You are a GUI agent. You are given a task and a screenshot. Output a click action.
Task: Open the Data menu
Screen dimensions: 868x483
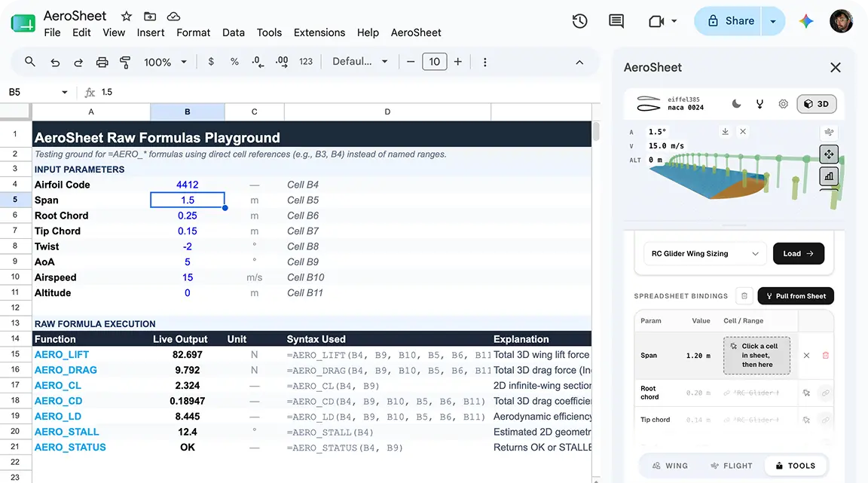(234, 32)
